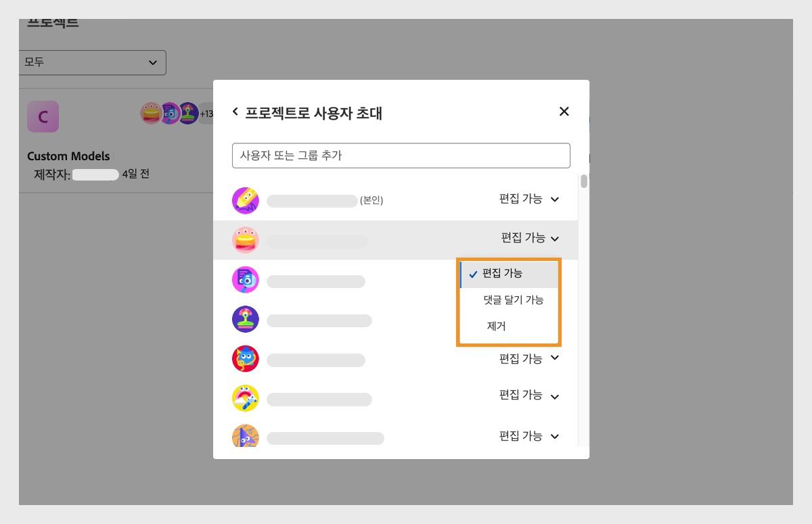
Task: Click the (본인) label next to the first user
Action: (371, 200)
